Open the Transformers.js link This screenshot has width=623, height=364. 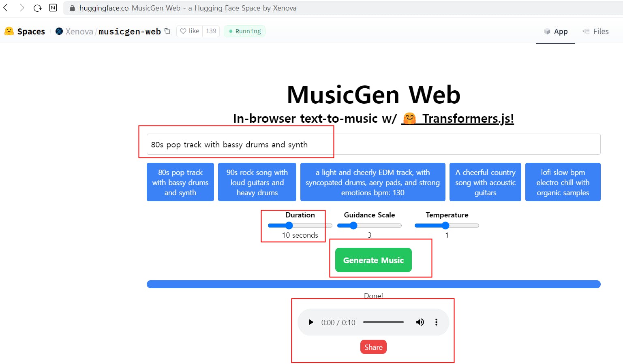tap(458, 118)
